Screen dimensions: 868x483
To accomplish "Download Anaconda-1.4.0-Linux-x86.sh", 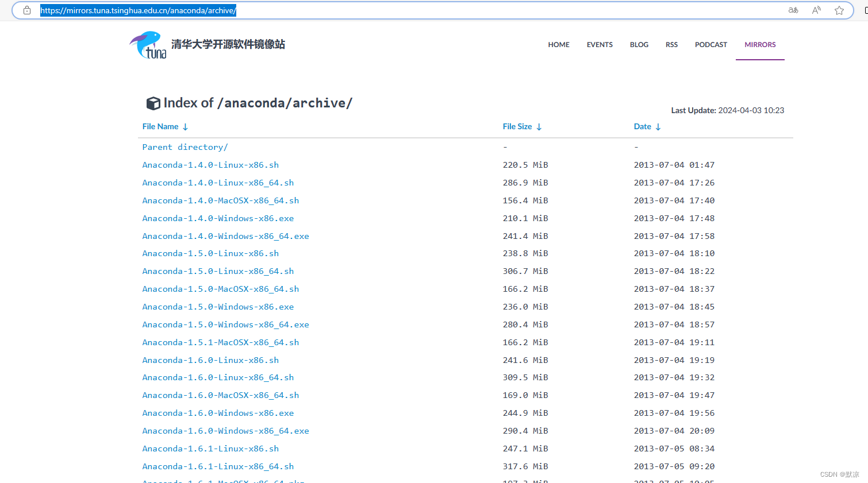I will 210,165.
